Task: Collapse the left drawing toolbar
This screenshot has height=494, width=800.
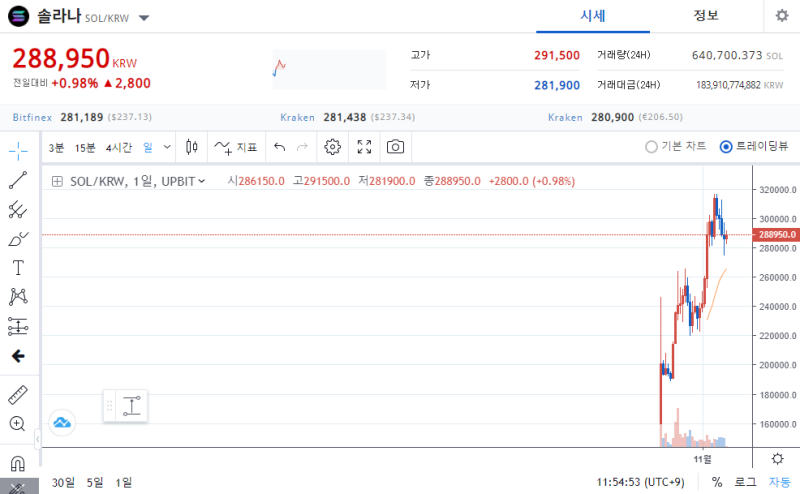Action: (x=38, y=439)
